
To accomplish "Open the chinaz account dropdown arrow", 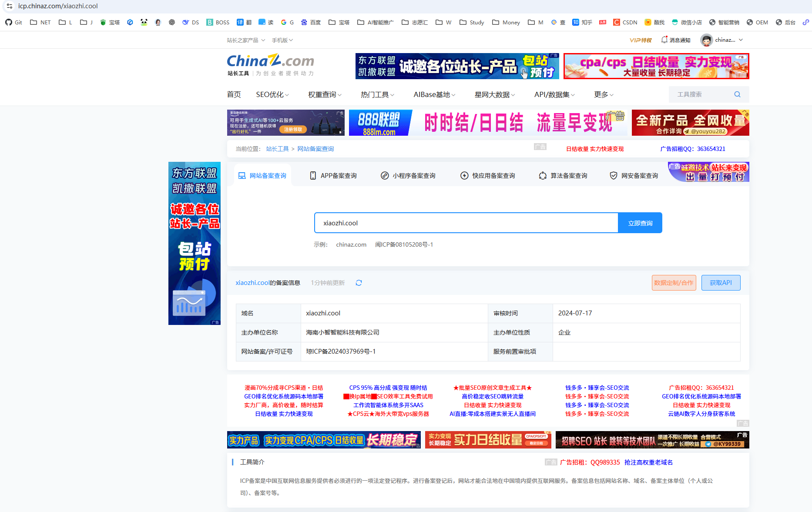I will click(x=741, y=40).
